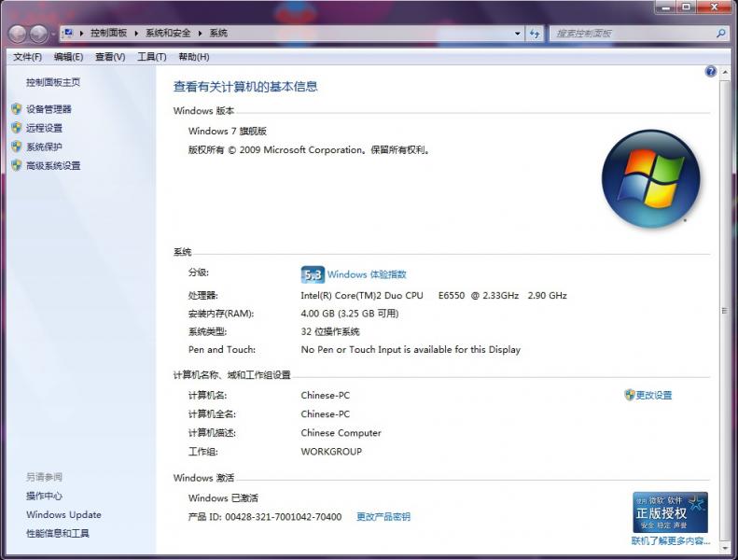Click the 更改产品密钥 link

383,517
